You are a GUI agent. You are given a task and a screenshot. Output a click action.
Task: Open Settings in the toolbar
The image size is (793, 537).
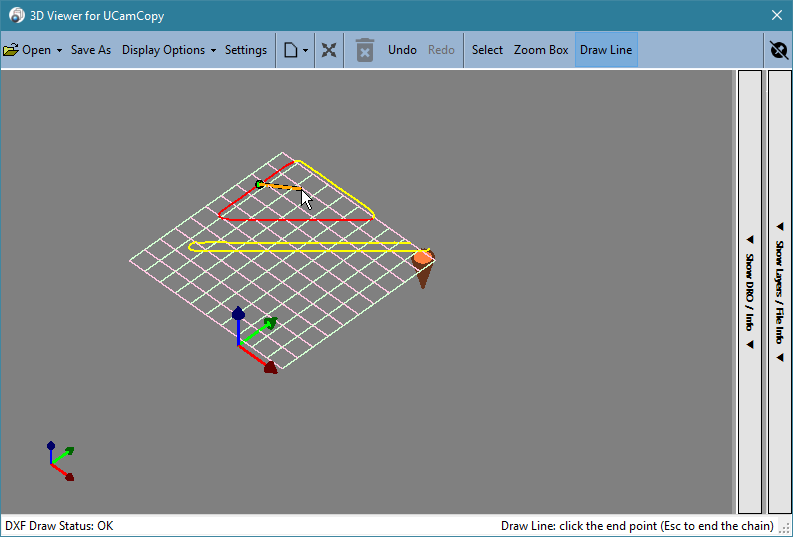246,50
